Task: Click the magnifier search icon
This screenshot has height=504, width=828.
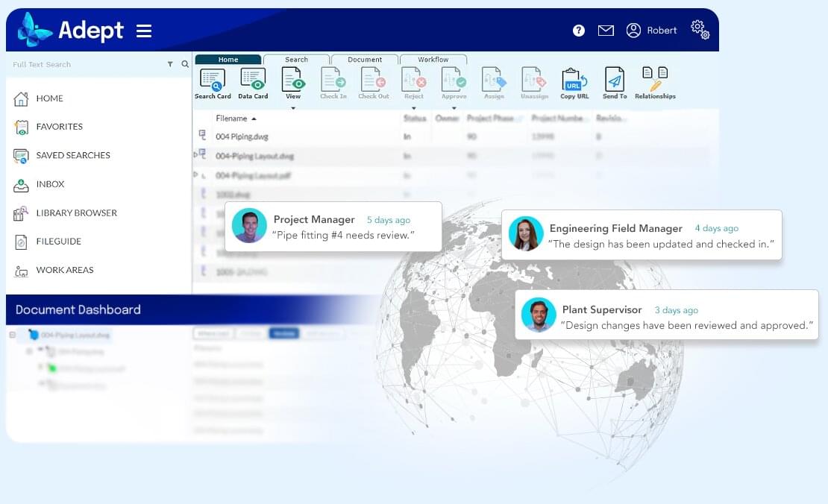Action: click(x=185, y=64)
